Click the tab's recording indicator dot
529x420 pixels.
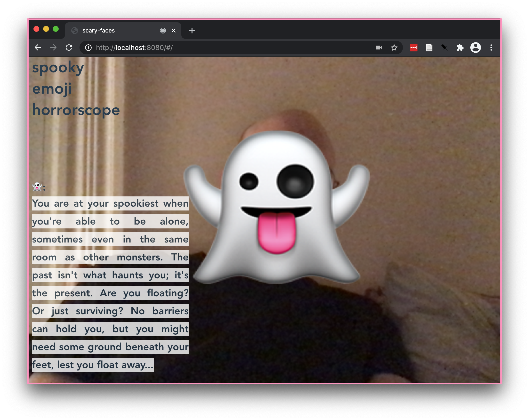163,31
